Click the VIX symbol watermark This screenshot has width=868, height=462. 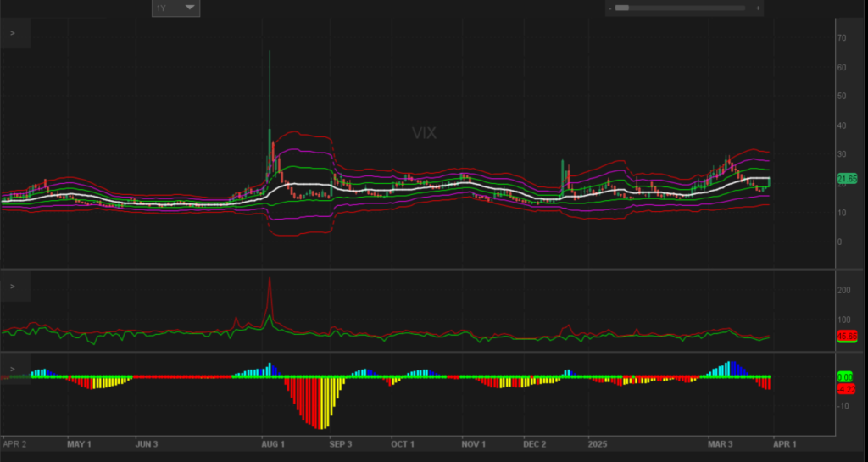424,133
